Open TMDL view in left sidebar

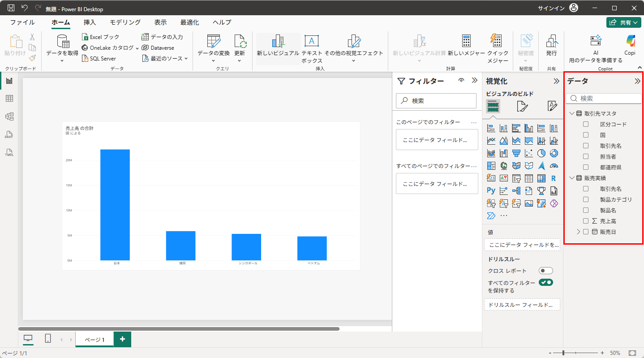point(9,152)
